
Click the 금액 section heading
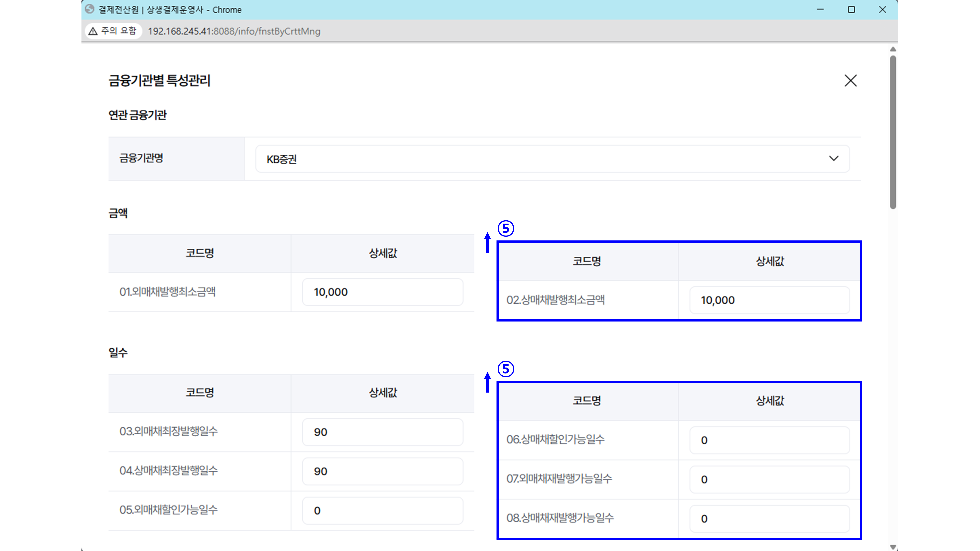point(118,213)
